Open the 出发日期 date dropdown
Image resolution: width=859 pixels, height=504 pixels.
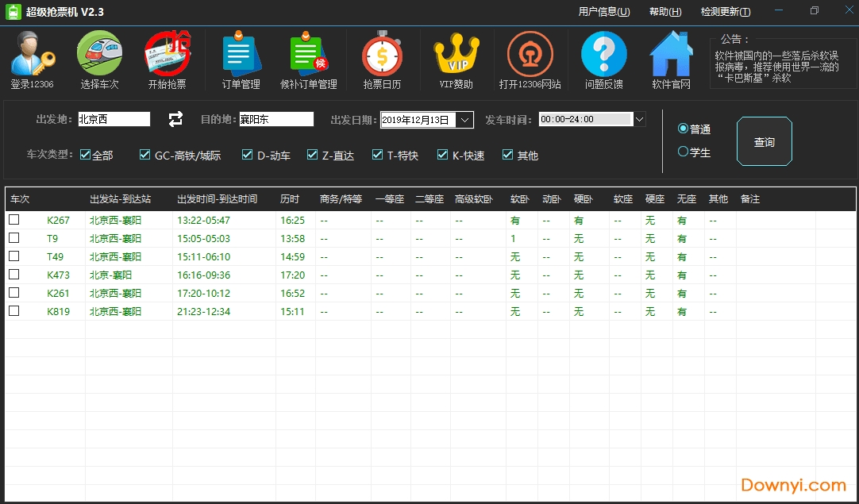tap(464, 119)
